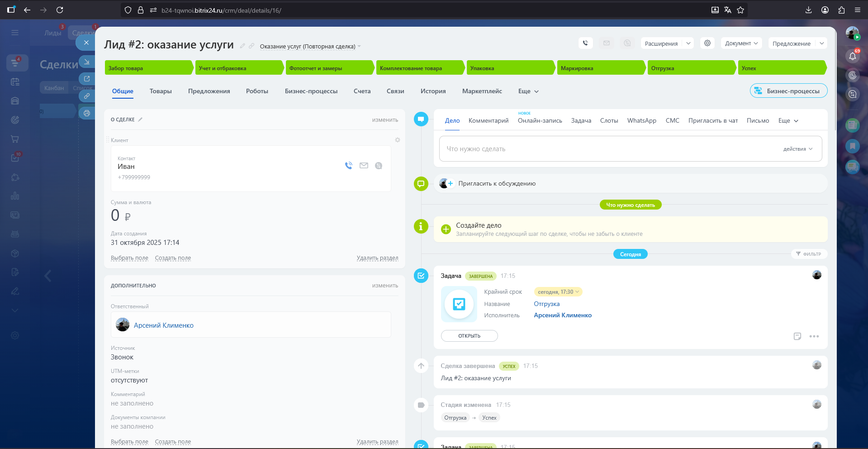Switch to the Товары tab

pyautogui.click(x=161, y=91)
